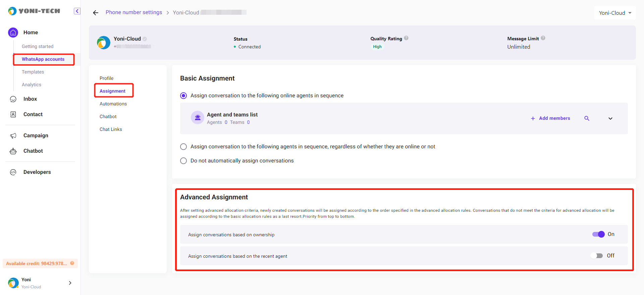This screenshot has width=644, height=295.
Task: Select do not automatically assign conversations
Action: 183,161
